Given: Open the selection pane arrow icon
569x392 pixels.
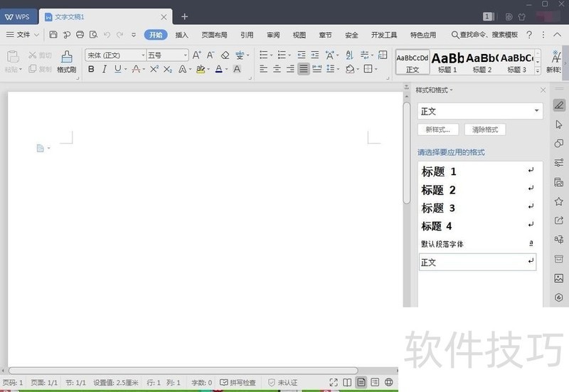Looking at the screenshot, I should (x=559, y=125).
